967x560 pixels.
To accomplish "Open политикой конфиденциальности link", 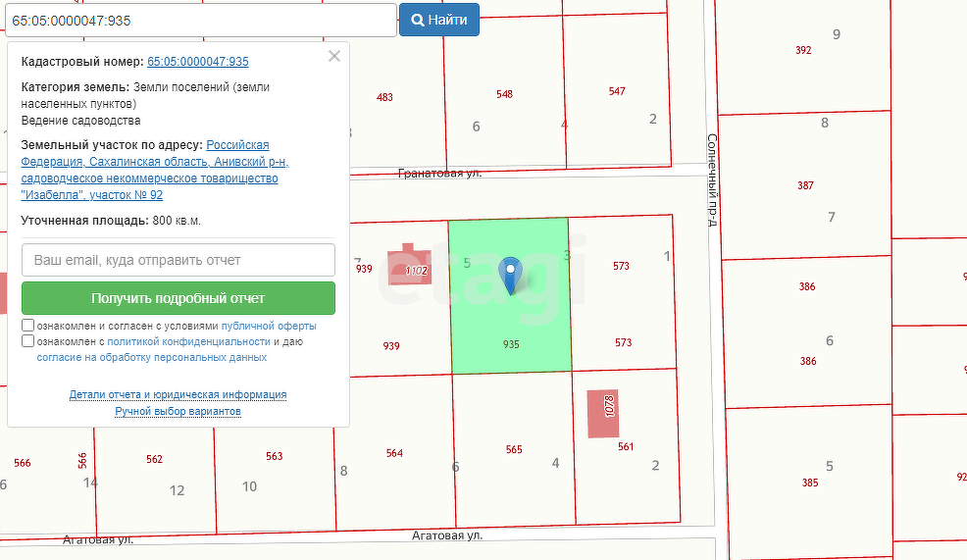I will coord(188,341).
